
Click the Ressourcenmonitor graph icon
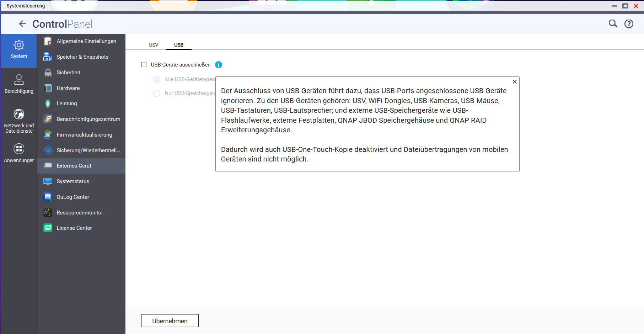[x=48, y=213]
